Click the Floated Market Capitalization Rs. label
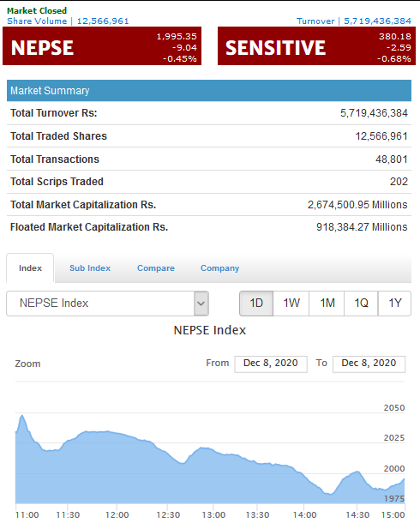This screenshot has height=523, width=420. click(x=89, y=227)
